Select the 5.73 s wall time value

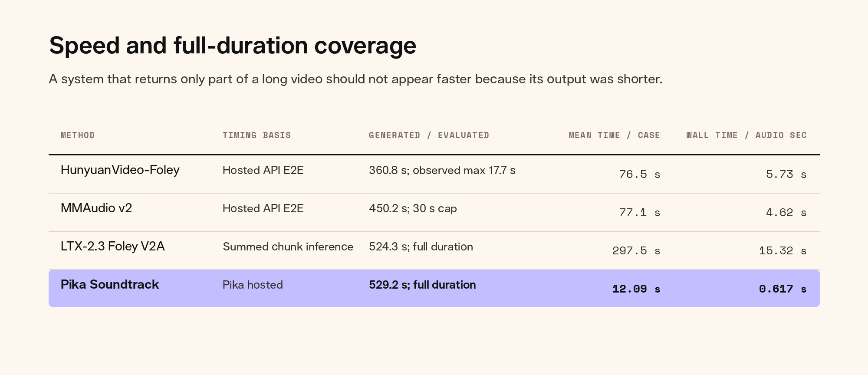click(786, 174)
